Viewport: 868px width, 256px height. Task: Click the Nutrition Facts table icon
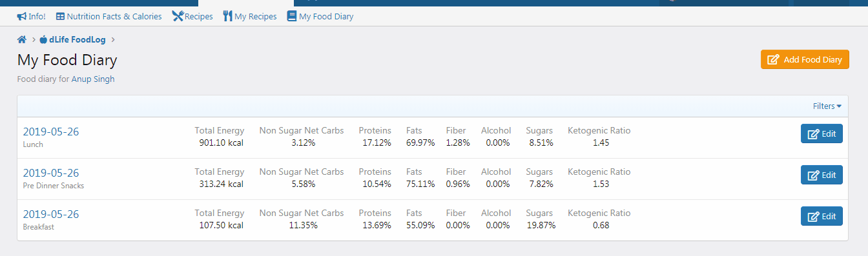coord(60,16)
